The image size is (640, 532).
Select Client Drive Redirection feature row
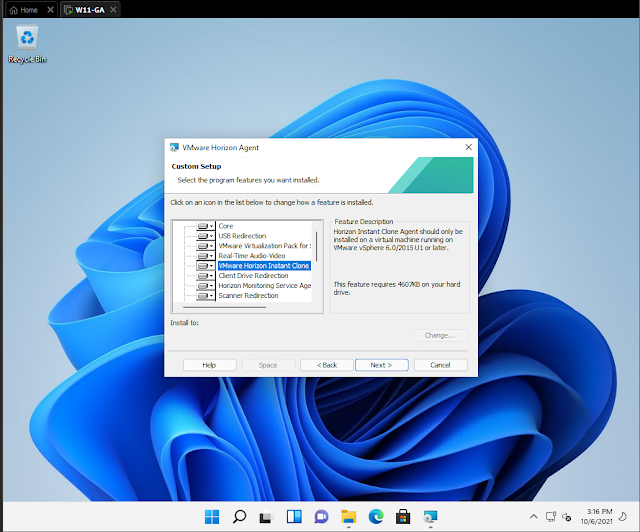click(253, 276)
